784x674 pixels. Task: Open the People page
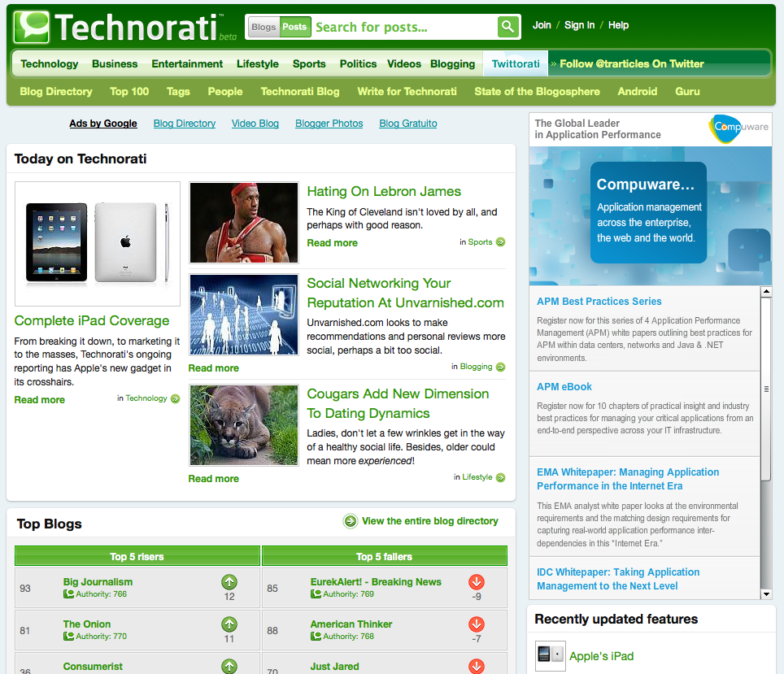click(225, 92)
